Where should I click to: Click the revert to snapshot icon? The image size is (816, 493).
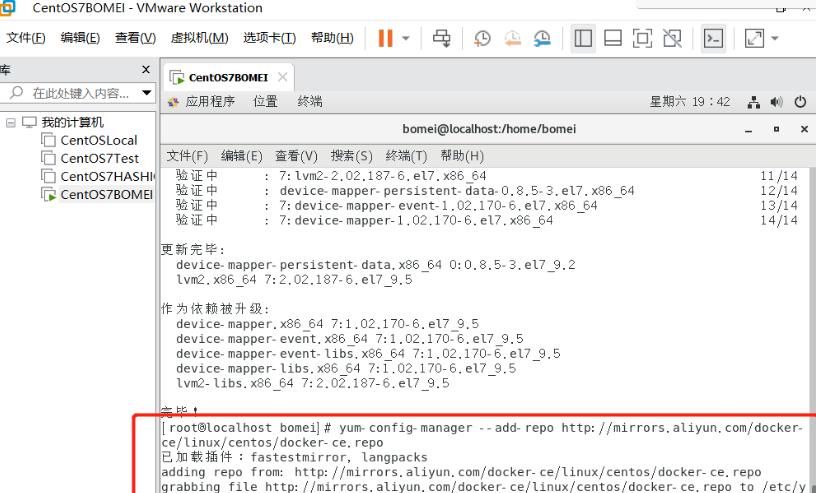coord(513,38)
